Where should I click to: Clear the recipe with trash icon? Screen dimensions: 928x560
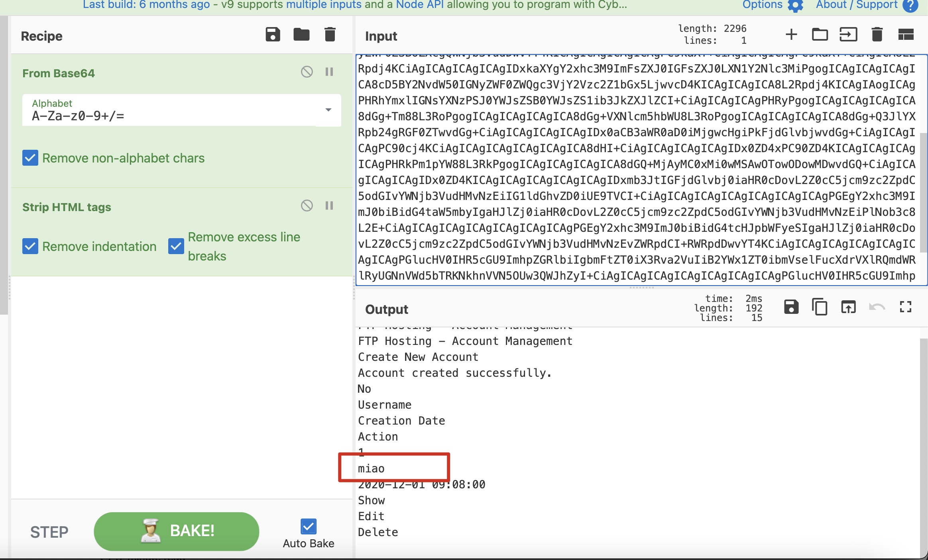pos(330,35)
